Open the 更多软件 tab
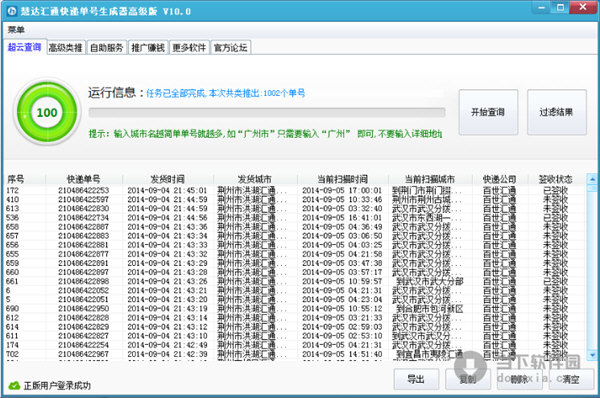The width and height of the screenshot is (600, 398). 189,47
